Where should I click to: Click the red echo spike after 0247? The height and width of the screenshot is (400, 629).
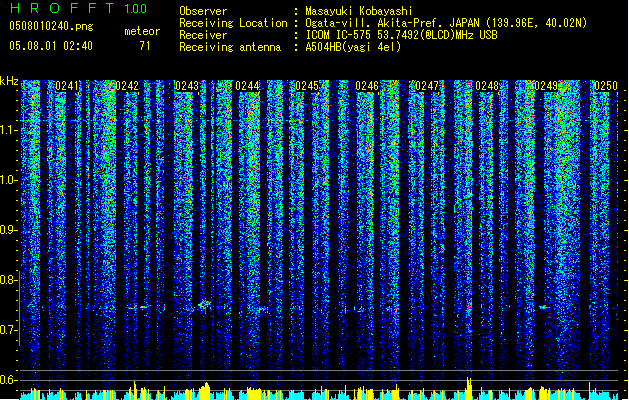pos(469,309)
